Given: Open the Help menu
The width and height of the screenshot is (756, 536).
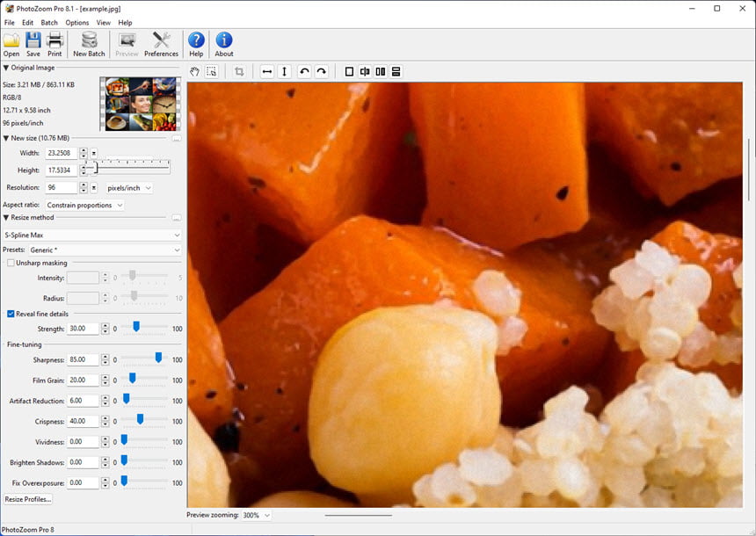Looking at the screenshot, I should point(125,23).
